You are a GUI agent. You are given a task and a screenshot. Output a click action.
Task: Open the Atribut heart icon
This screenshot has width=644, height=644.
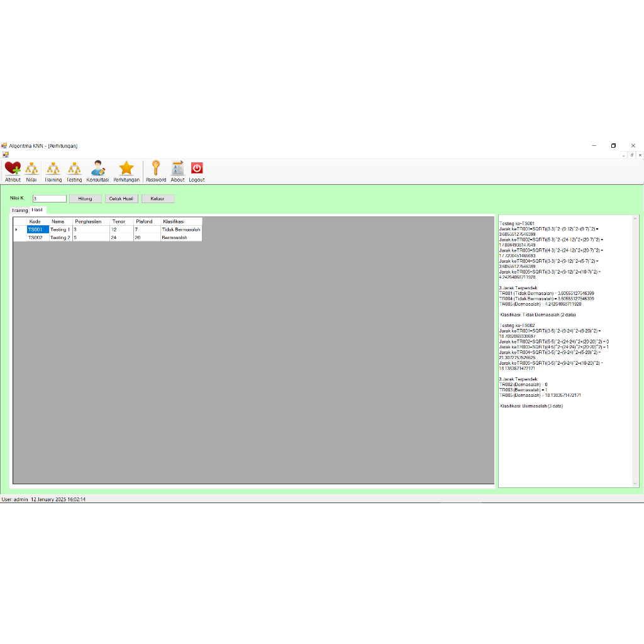point(13,169)
